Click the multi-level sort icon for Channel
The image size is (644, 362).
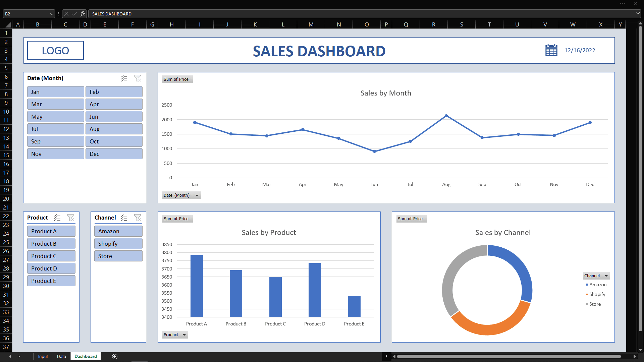click(126, 217)
